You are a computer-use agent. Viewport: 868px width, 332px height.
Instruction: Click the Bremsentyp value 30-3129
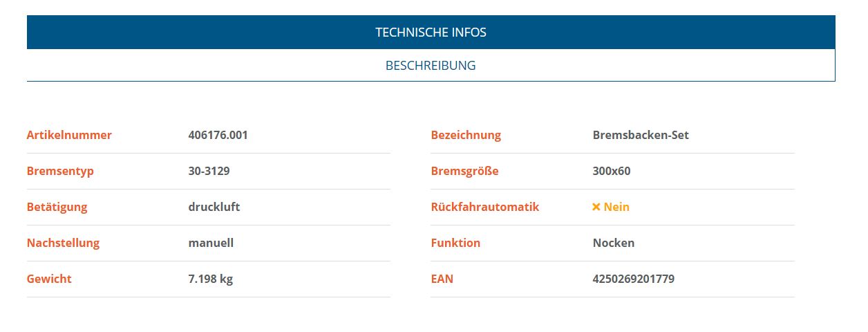pyautogui.click(x=209, y=171)
